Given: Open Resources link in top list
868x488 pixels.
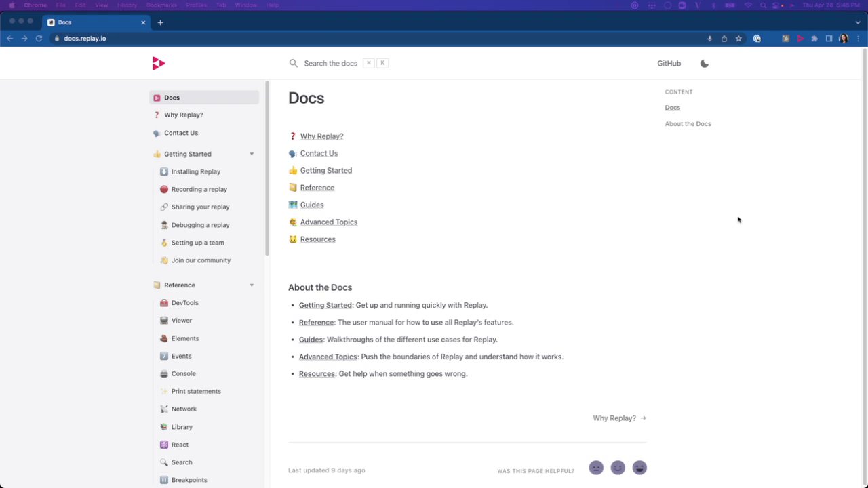Looking at the screenshot, I should point(318,239).
